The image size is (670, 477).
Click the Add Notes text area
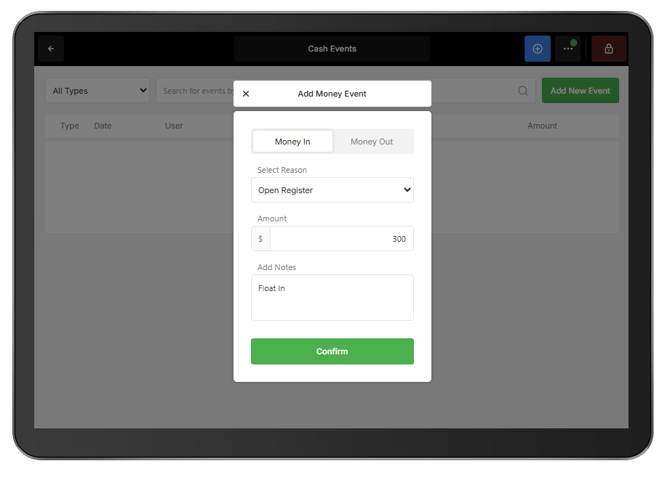click(332, 297)
